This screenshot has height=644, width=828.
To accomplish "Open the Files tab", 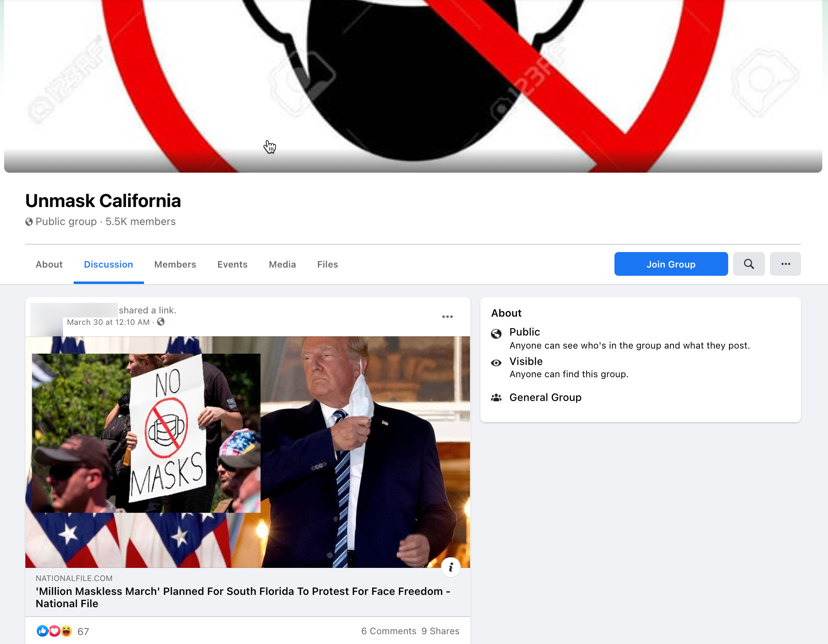I will (328, 264).
